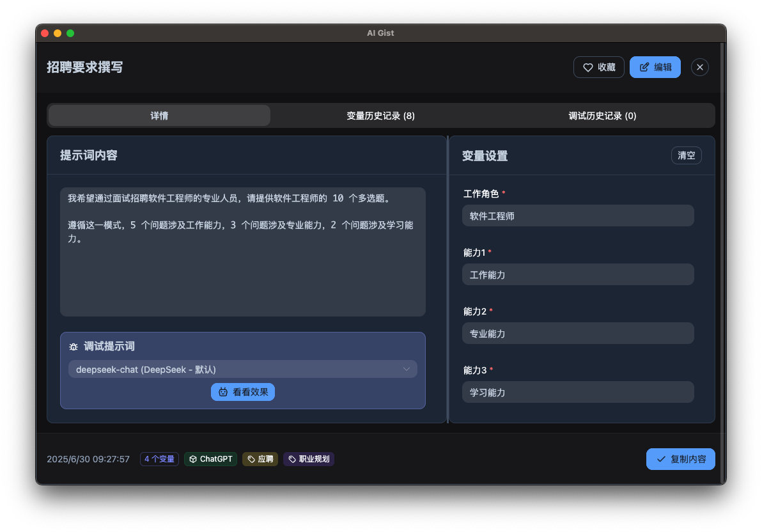Switch to the 调试历史记录 tab
762x532 pixels.
[602, 116]
